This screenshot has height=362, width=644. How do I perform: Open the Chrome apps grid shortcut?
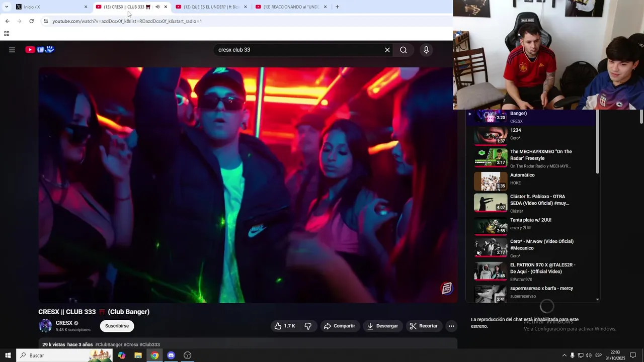pos(7,34)
